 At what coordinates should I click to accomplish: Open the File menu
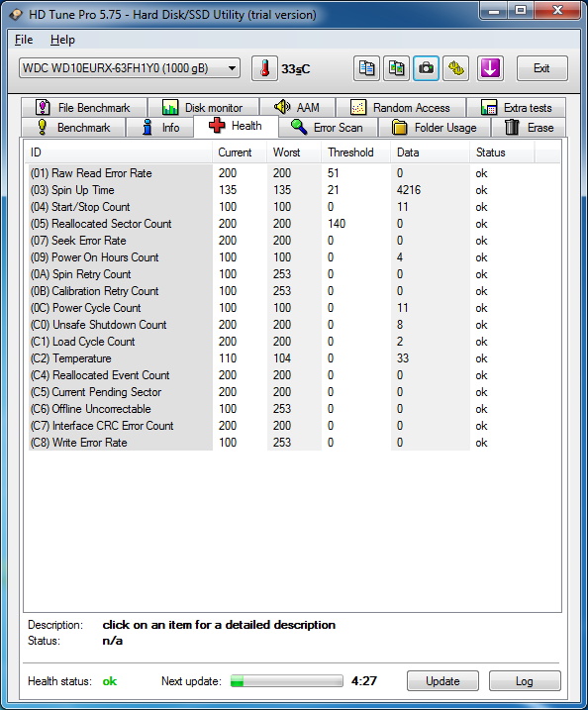coord(24,40)
